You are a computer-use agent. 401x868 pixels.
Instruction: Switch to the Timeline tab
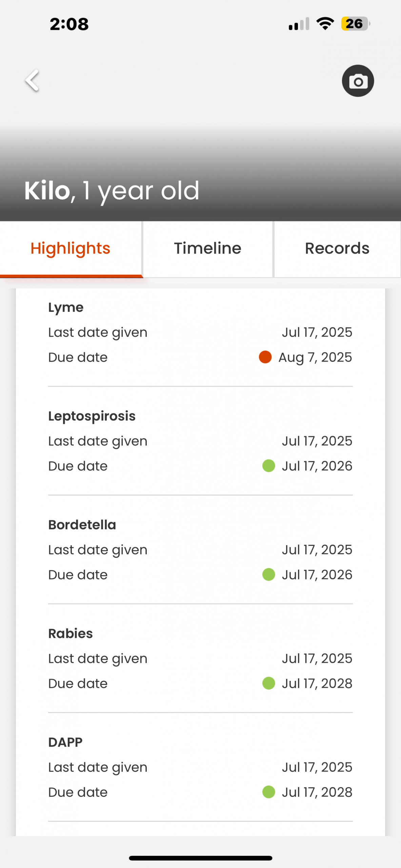207,249
